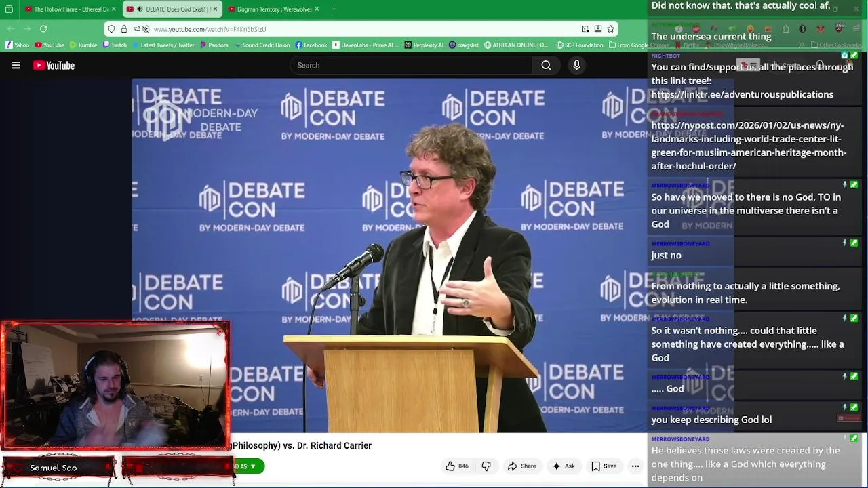
Task: Click the video title Dr. Richard Carrier
Action: click(x=335, y=445)
